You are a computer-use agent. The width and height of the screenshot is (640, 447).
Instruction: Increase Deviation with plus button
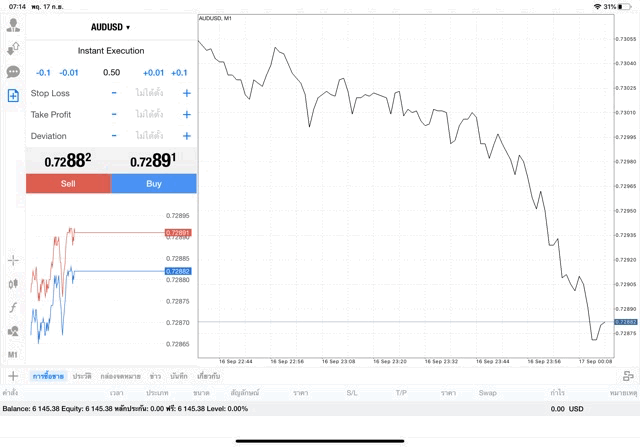(186, 136)
